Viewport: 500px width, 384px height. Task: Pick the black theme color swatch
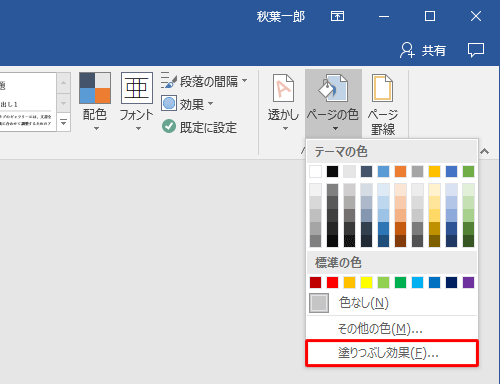[332, 172]
